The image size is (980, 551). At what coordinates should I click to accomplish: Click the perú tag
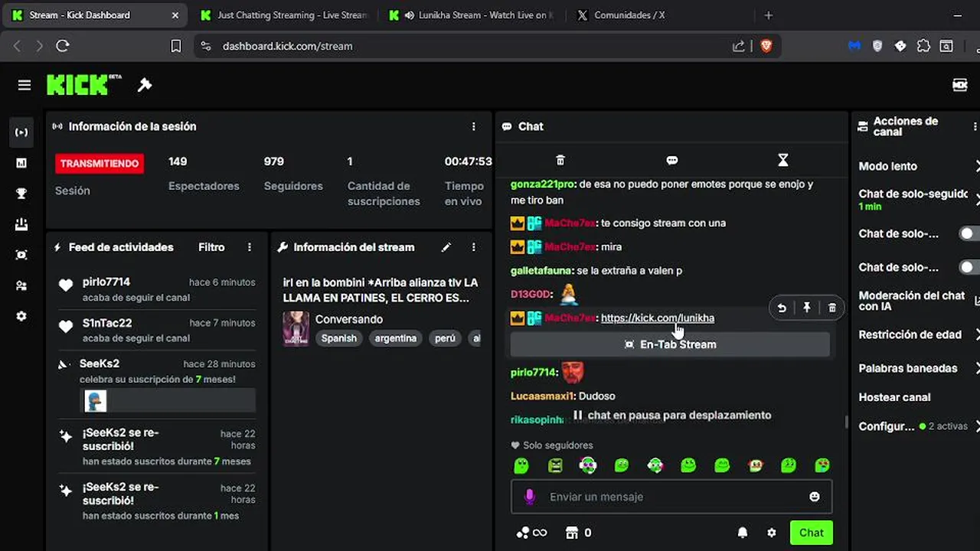tap(445, 338)
